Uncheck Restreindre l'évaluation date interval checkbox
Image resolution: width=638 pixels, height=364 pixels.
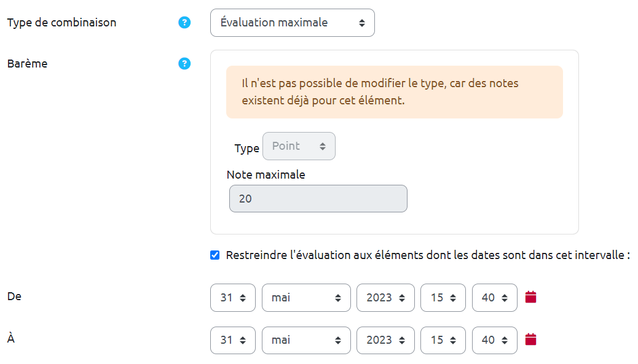click(x=215, y=255)
